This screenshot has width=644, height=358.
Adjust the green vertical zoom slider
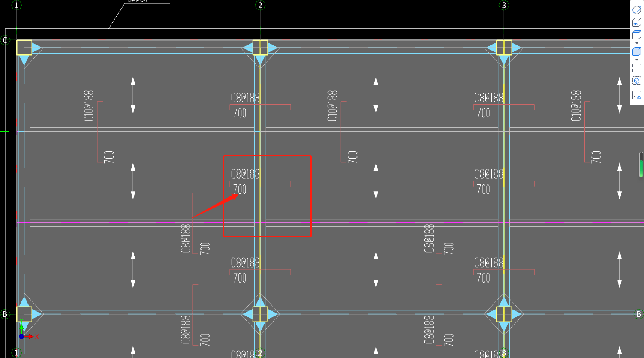[641, 165]
